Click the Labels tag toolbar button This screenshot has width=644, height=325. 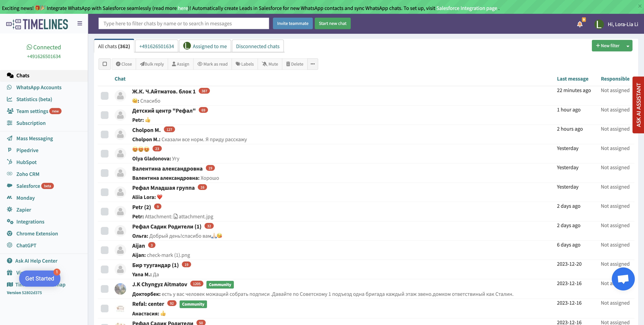pyautogui.click(x=245, y=64)
